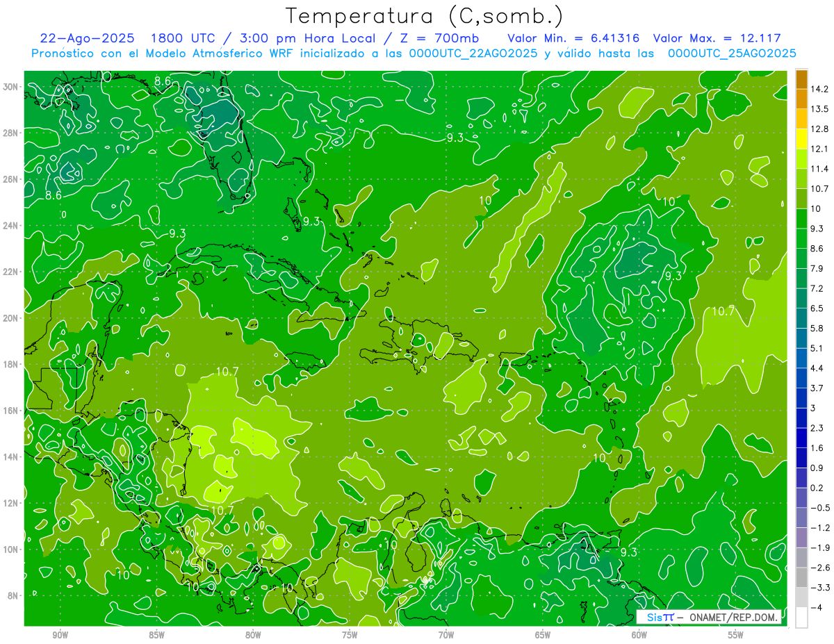Click the white swatch below -4 in legend
Screen dimensions: 834x644
(x=801, y=618)
